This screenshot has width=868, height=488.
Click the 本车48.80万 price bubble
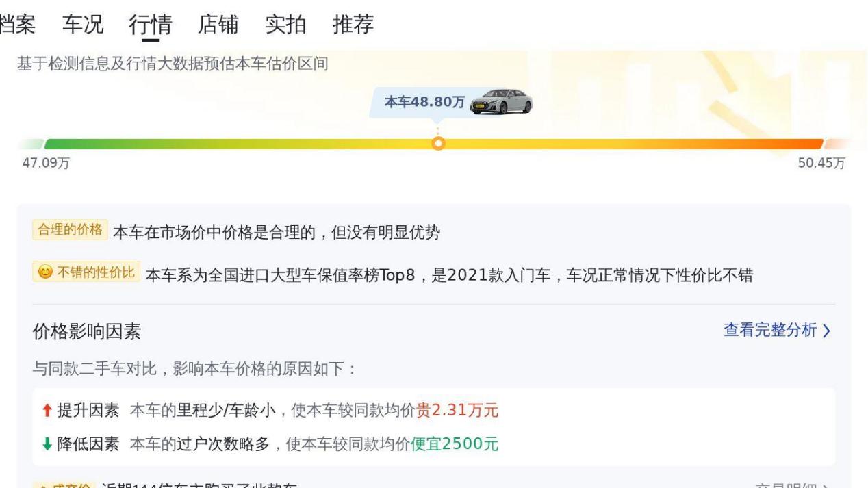coord(424,103)
